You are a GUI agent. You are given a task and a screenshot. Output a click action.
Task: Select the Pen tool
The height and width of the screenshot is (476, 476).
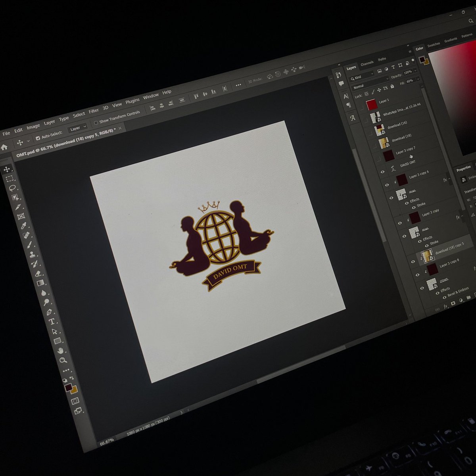click(49, 312)
